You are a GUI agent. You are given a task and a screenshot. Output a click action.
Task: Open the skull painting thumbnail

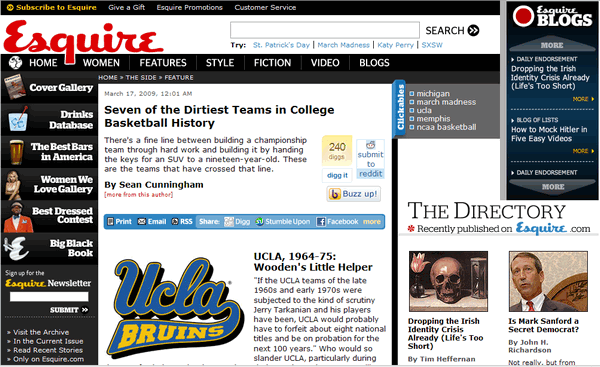point(448,281)
